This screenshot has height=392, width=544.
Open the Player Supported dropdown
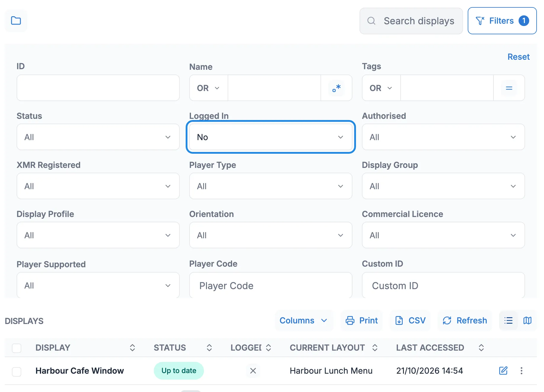coord(98,285)
